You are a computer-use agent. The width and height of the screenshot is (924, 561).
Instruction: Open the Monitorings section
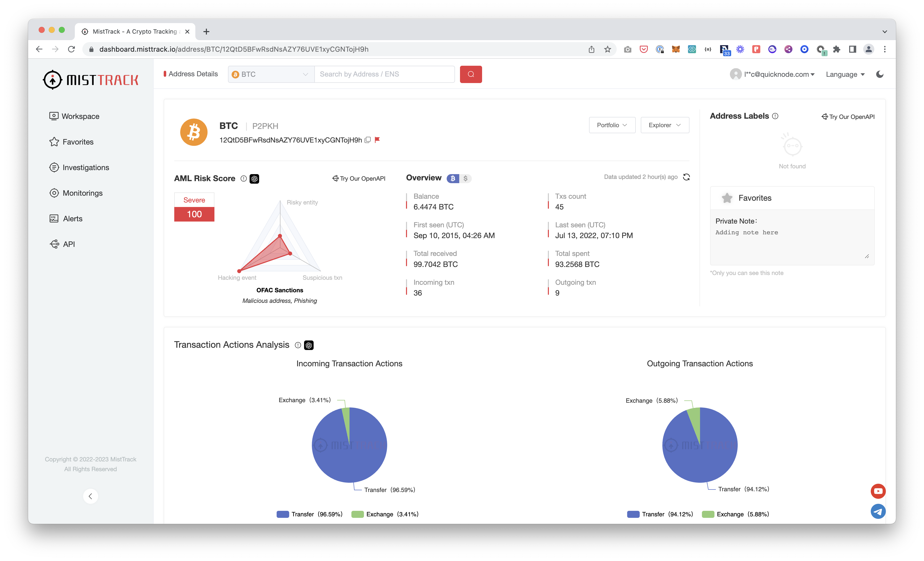point(76,193)
